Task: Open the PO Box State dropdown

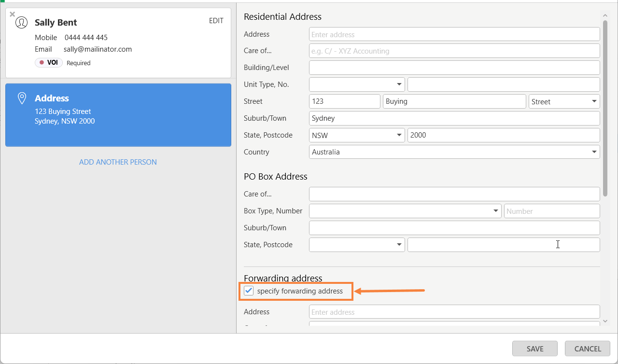Action: point(357,245)
